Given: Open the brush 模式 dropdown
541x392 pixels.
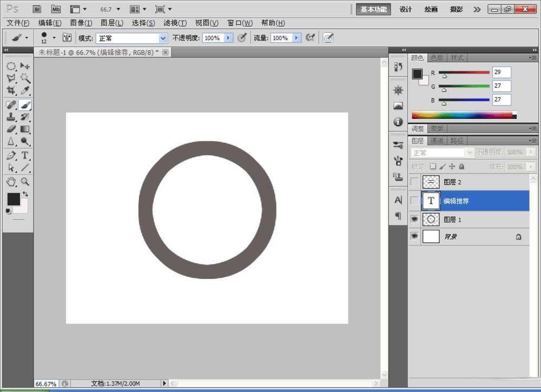Looking at the screenshot, I should tap(163, 38).
